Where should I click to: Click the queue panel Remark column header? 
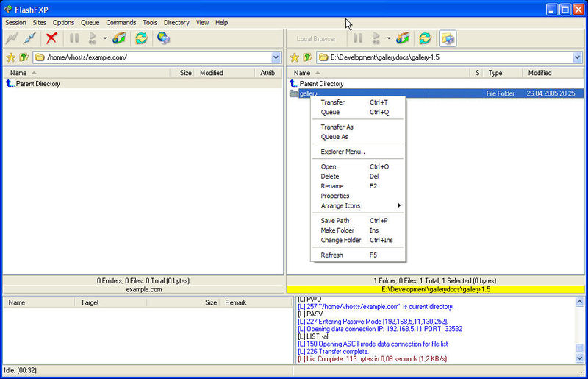point(256,302)
